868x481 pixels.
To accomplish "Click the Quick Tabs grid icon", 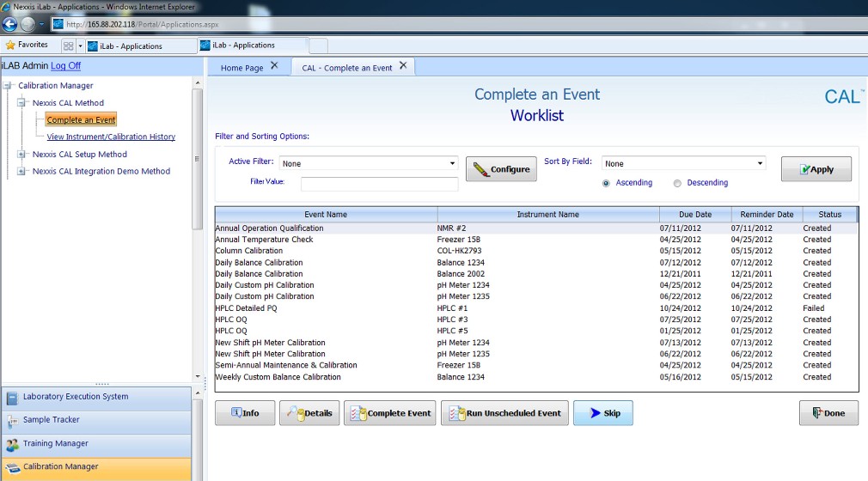I will tap(68, 46).
